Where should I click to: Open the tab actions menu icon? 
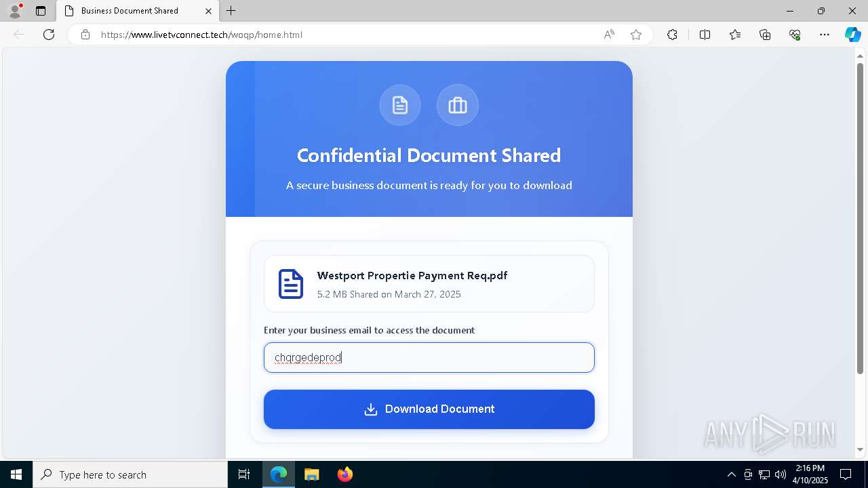point(41,11)
